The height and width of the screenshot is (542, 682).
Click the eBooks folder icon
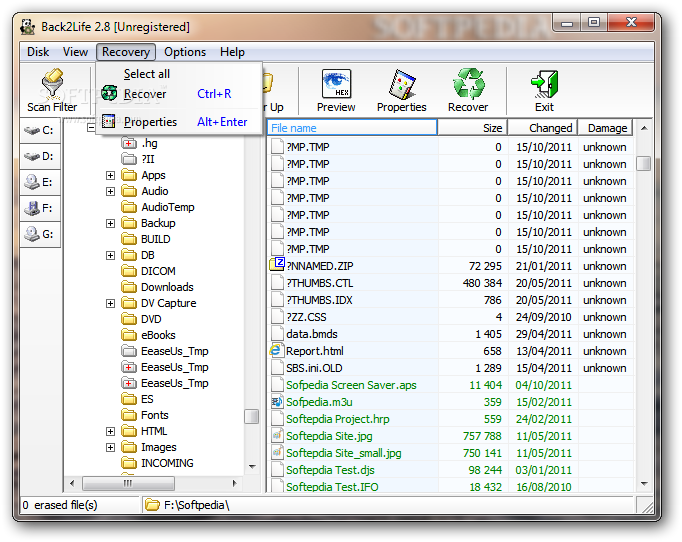[129, 335]
